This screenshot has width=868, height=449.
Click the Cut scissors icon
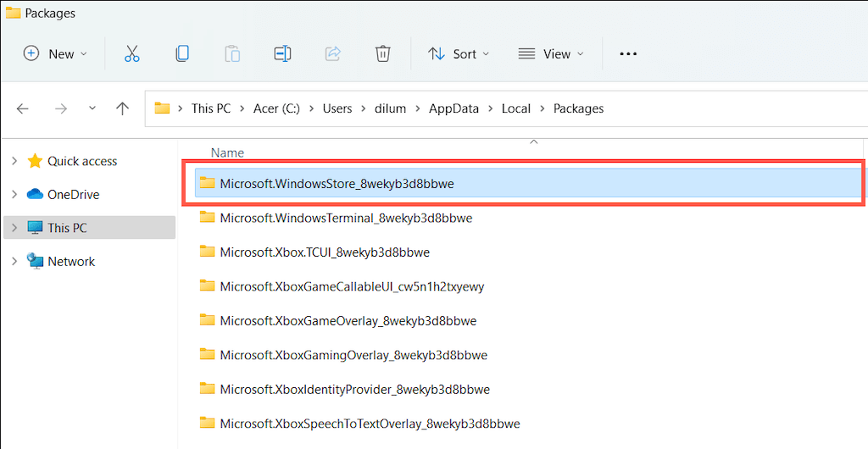coord(131,53)
